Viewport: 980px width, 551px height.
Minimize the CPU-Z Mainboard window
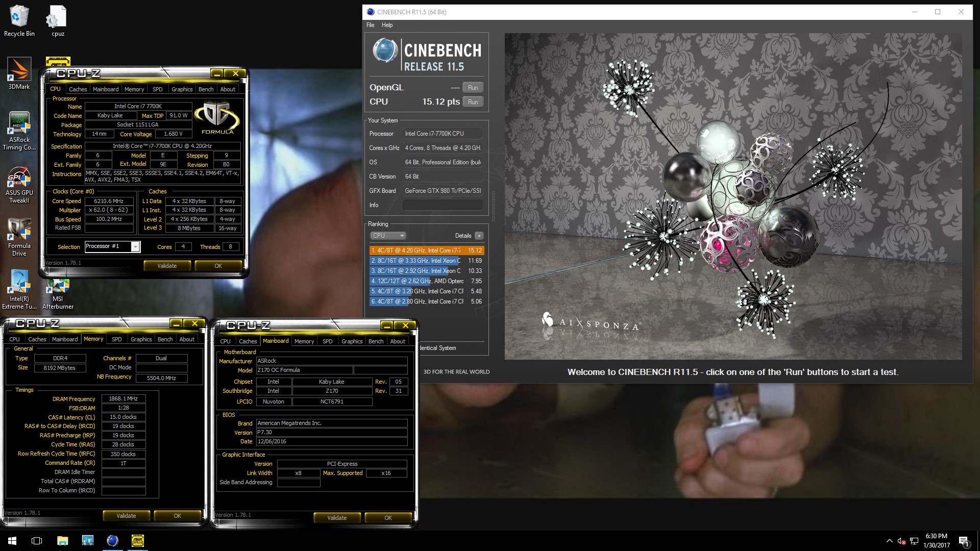[387, 325]
